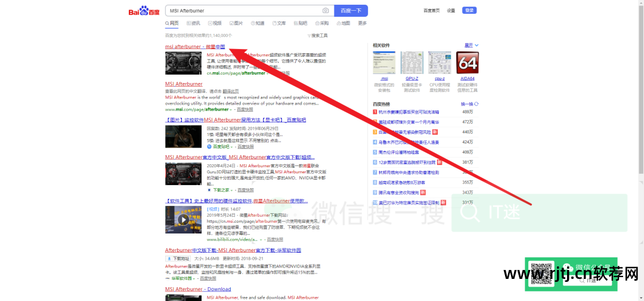
Task: Open the second result titled MSI Afterburner
Action: tap(184, 84)
